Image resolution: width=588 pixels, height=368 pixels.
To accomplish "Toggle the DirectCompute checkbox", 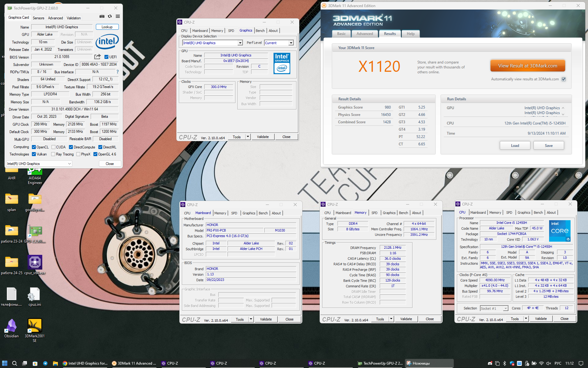I will coord(71,147).
